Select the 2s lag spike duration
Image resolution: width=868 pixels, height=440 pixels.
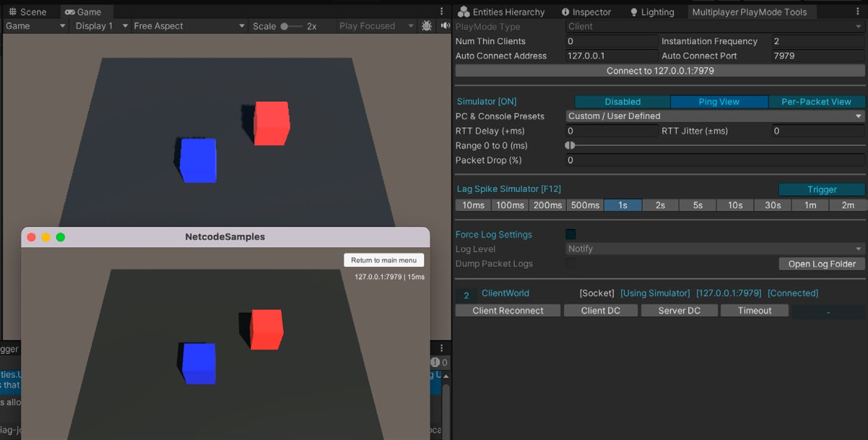pyautogui.click(x=660, y=205)
